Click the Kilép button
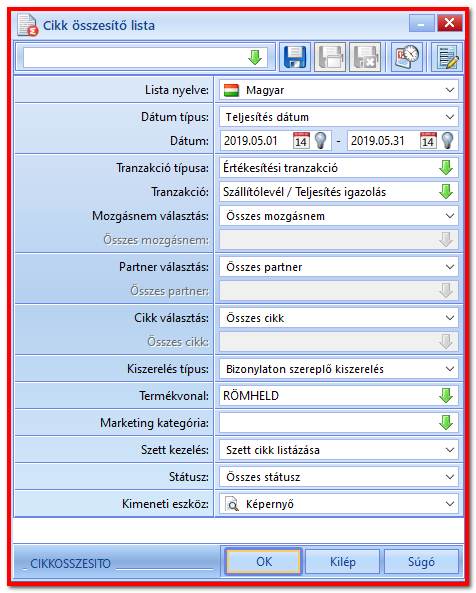The image size is (476, 593). point(343,562)
